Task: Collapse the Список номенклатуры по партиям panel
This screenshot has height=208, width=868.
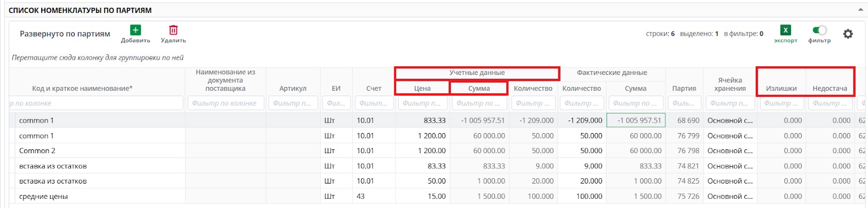Action: [x=860, y=10]
